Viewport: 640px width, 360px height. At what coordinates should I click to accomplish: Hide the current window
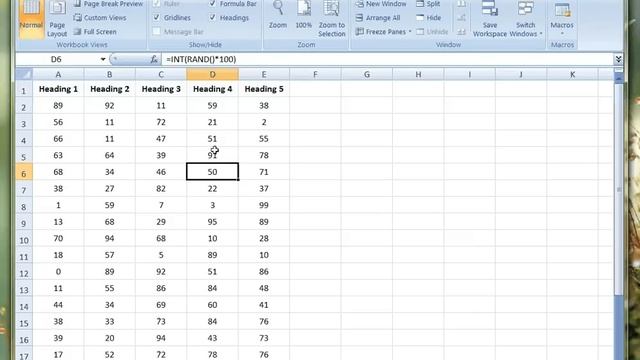point(429,18)
